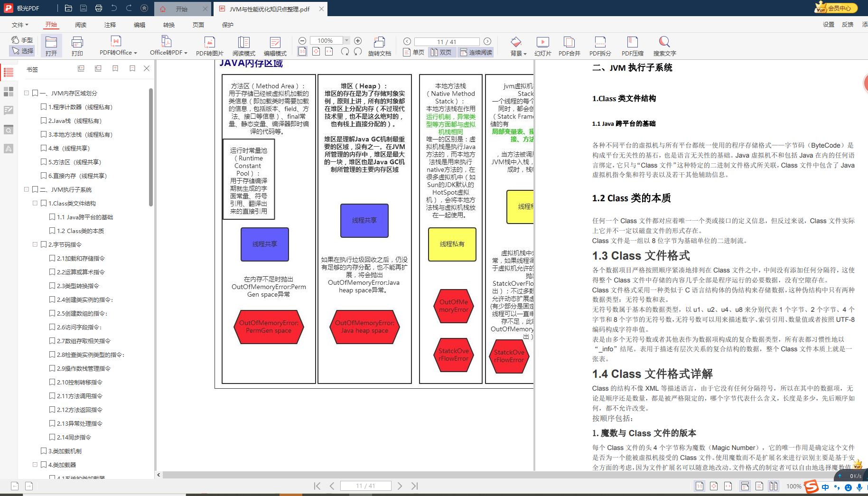
Task: Jump to bookmark 2.5创建数组的指令
Action: coord(82,313)
